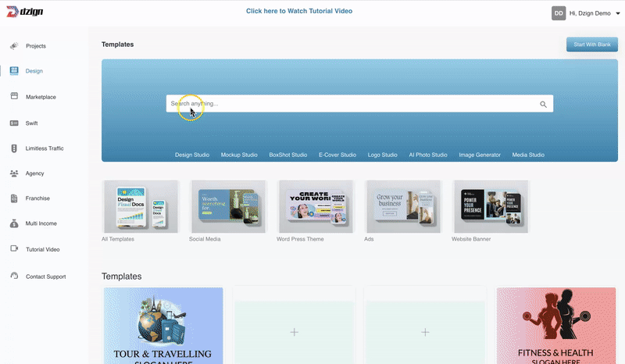This screenshot has width=625, height=364.
Task: Click the Multi Income money bag icon
Action: click(14, 223)
